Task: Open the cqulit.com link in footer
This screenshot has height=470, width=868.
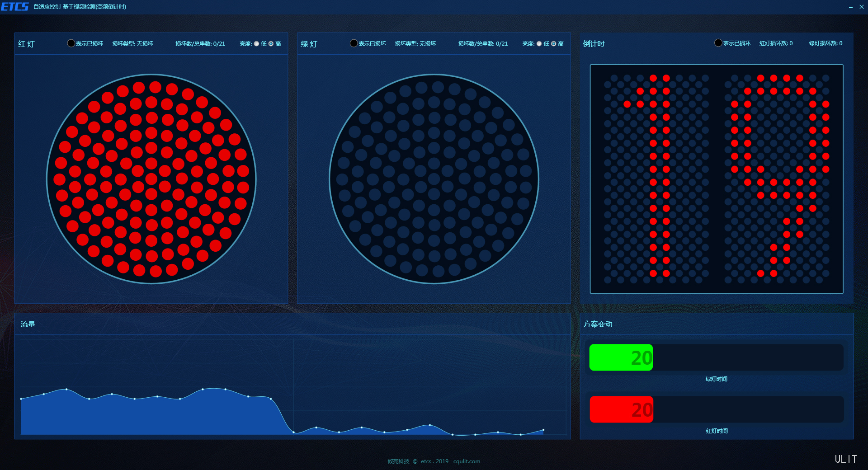Action: [x=467, y=461]
